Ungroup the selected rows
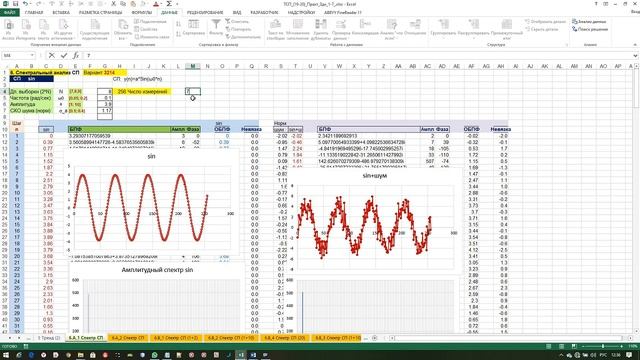640x360 pixels. (473, 30)
